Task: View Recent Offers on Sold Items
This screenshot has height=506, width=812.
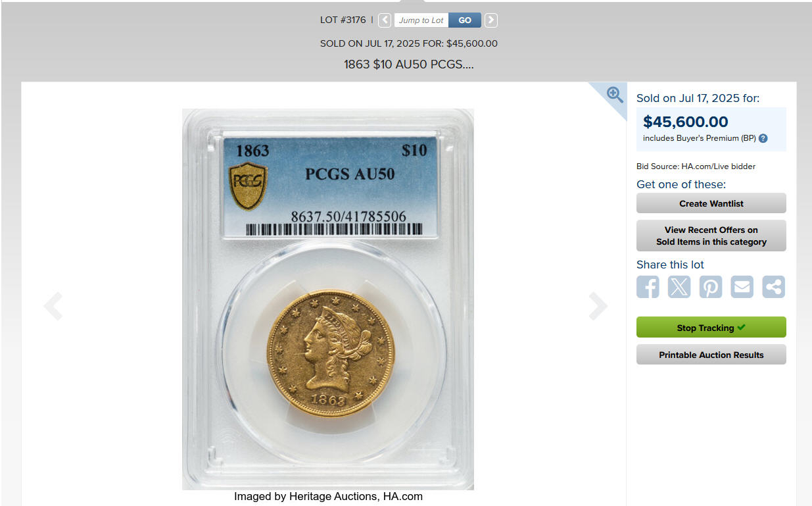Action: [x=711, y=236]
